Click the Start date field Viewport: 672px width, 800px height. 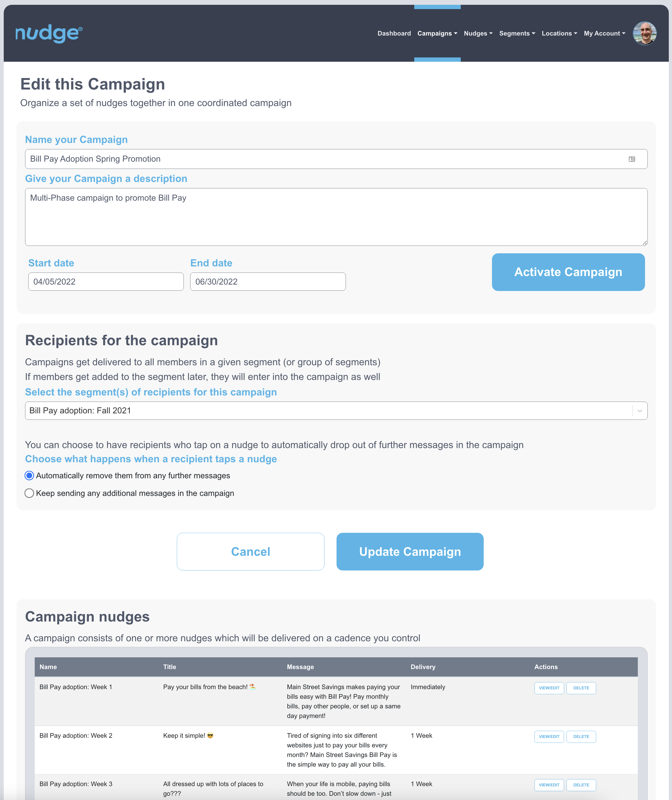106,282
